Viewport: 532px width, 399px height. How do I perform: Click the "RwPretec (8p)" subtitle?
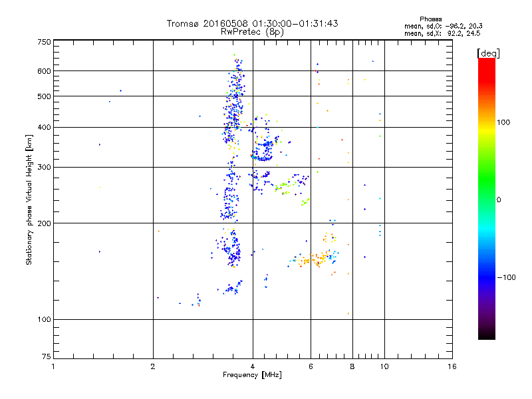[x=252, y=32]
